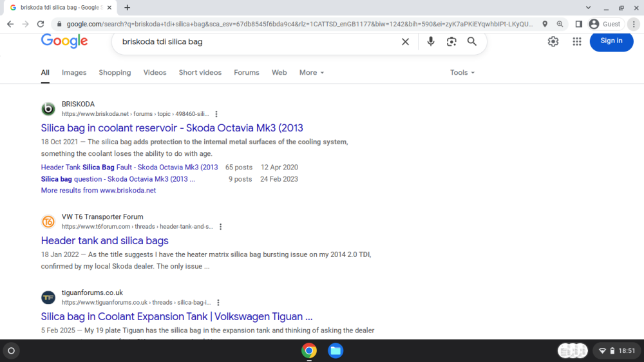
Task: Switch to Short videos tab
Action: click(x=200, y=73)
